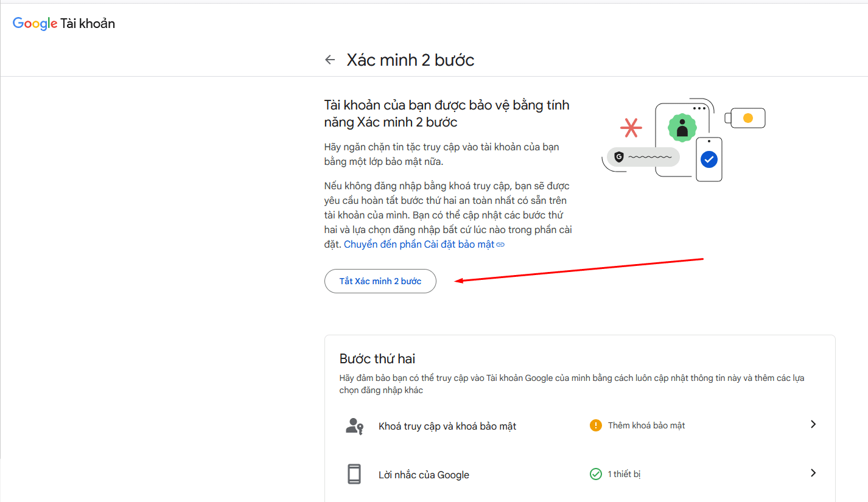Click the red asterisk in the illustration
The width and height of the screenshot is (868, 502).
coord(631,127)
